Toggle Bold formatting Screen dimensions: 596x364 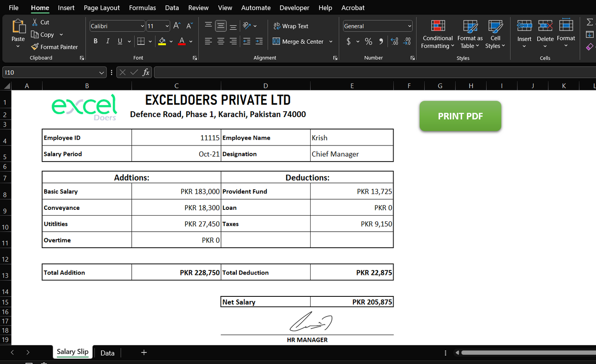[96, 41]
